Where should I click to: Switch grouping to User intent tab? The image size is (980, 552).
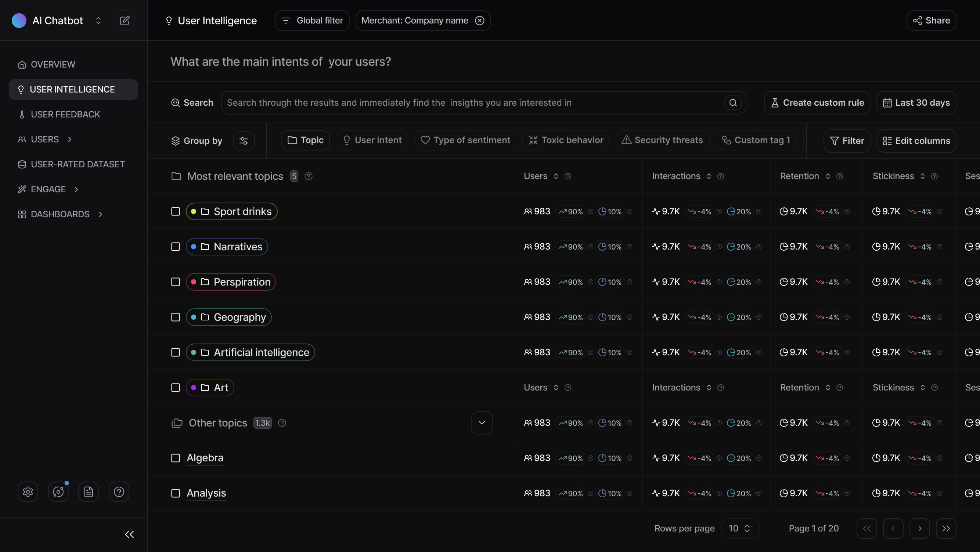coord(372,140)
